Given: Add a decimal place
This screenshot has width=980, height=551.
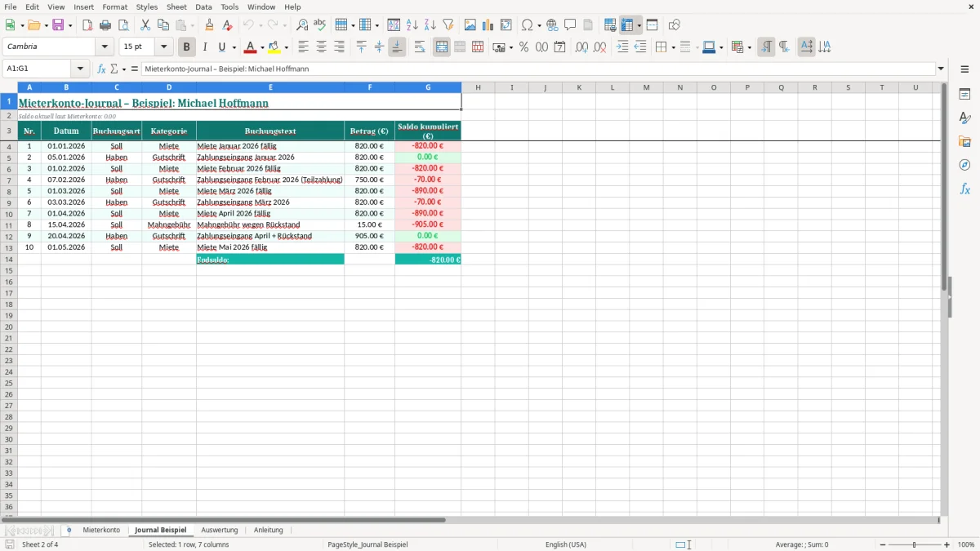Looking at the screenshot, I should [582, 47].
